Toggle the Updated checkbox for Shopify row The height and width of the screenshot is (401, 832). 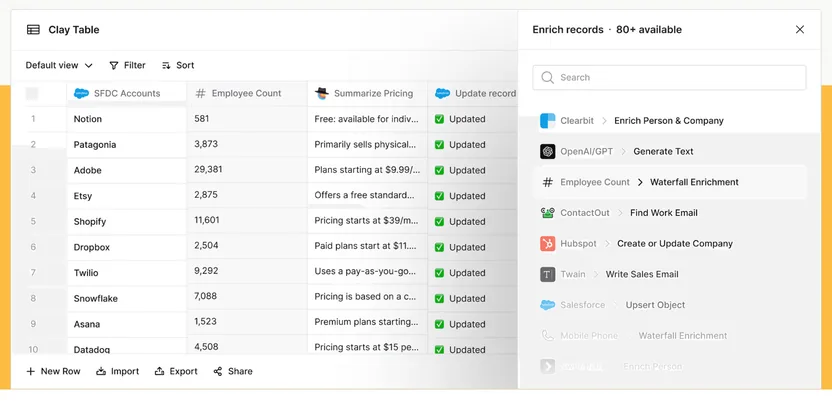tap(439, 222)
